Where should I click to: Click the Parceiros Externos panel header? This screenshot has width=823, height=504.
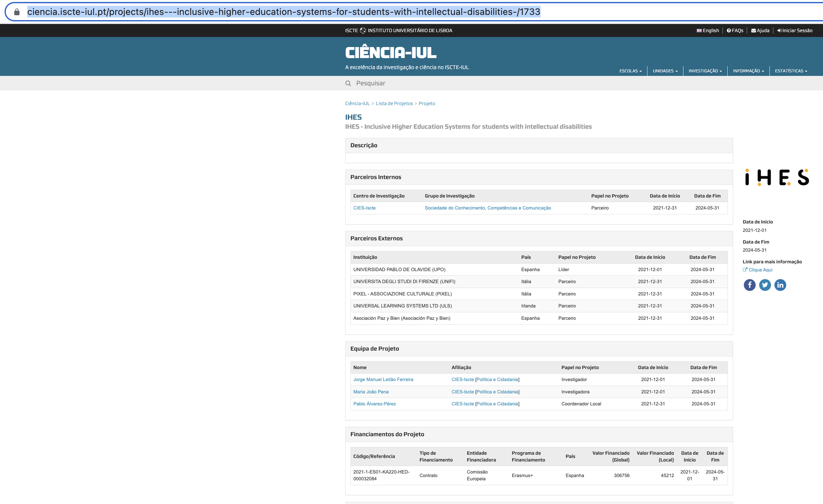pos(539,239)
